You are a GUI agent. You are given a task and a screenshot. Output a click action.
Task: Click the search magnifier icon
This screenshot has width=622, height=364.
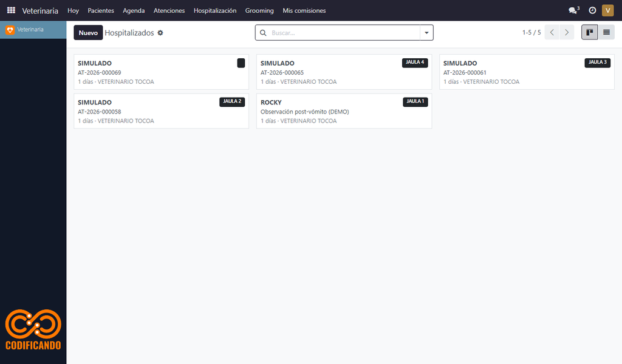[263, 33]
